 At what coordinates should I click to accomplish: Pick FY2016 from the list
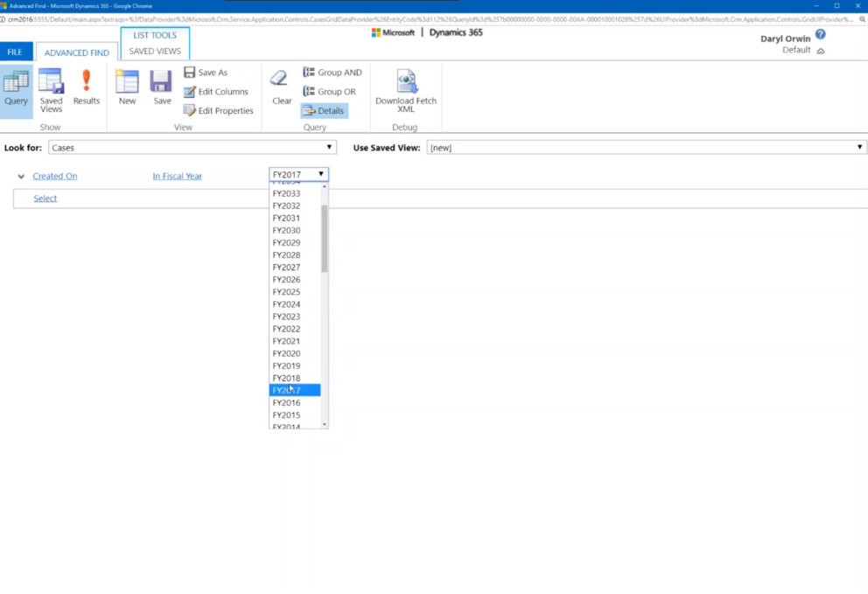[295, 403]
